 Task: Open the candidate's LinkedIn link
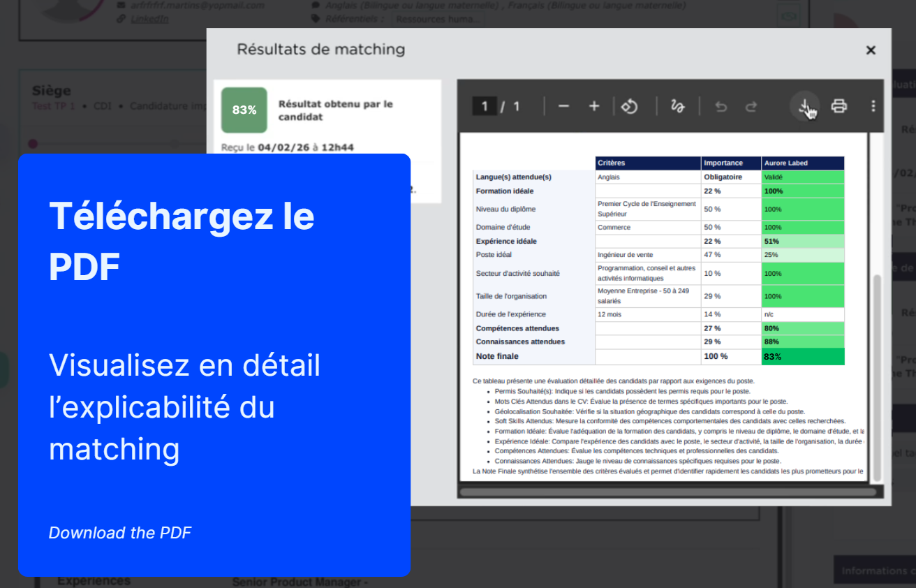pos(149,18)
